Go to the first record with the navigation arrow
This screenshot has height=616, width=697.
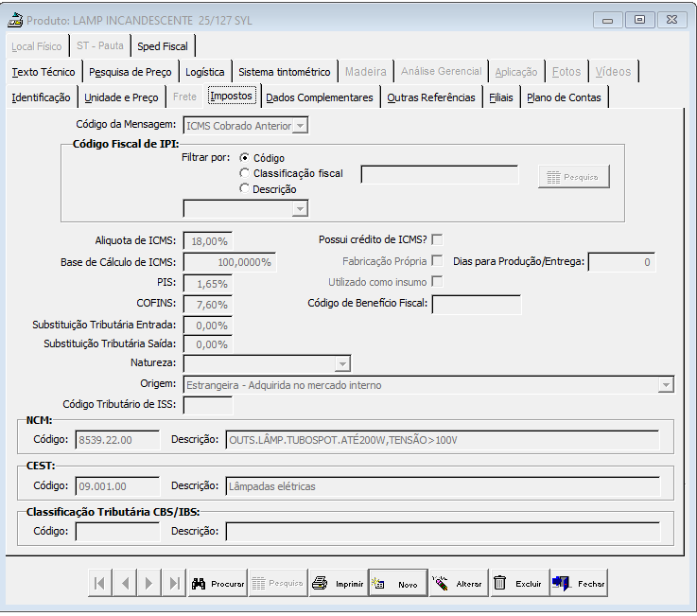point(100,583)
